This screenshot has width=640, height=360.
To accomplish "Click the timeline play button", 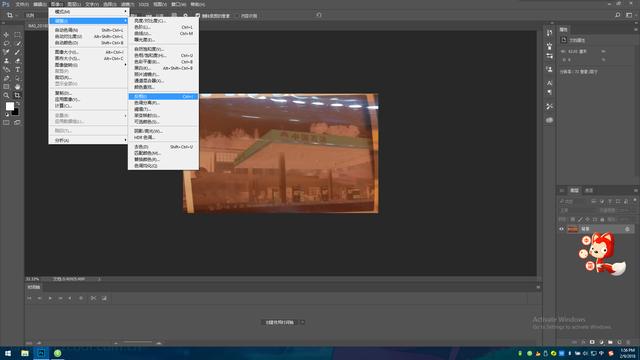I will pyautogui.click(x=50, y=298).
